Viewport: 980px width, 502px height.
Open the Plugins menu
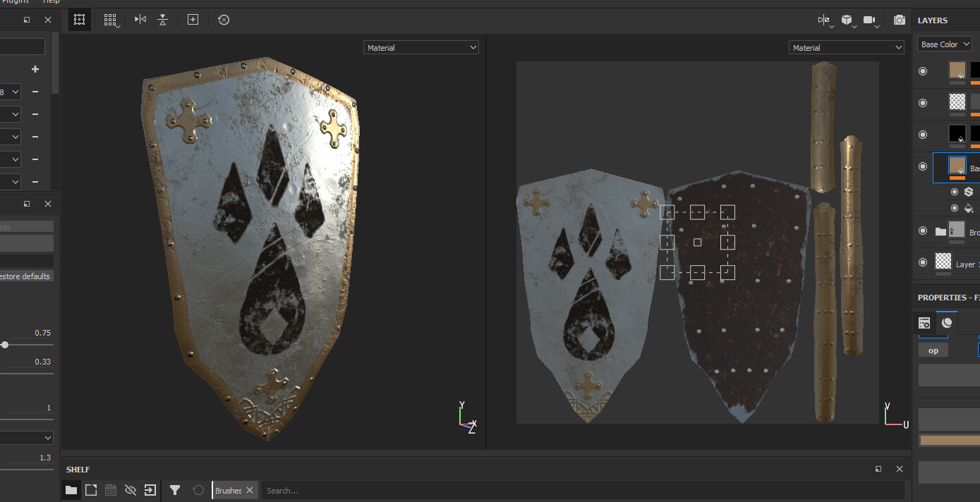point(16,2)
